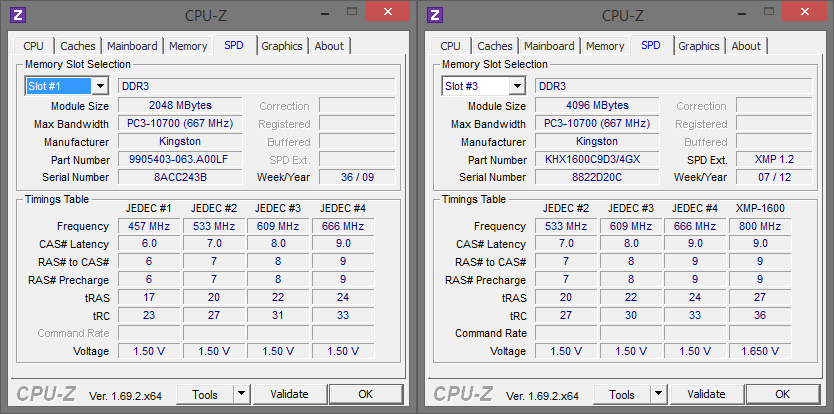Click the DDR3 type field in right window
This screenshot has width=834, height=414.
click(x=674, y=86)
